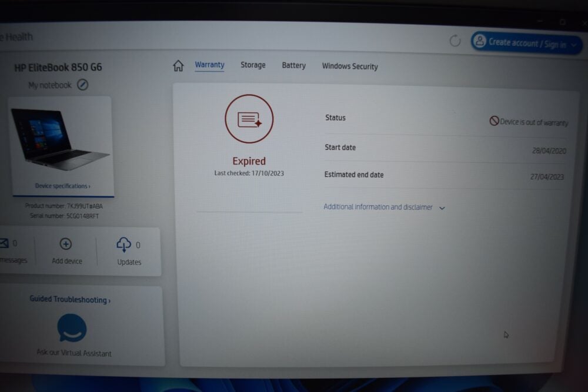Click Ask our Virtual Assistant text
This screenshot has height=392, width=588.
coord(74,353)
